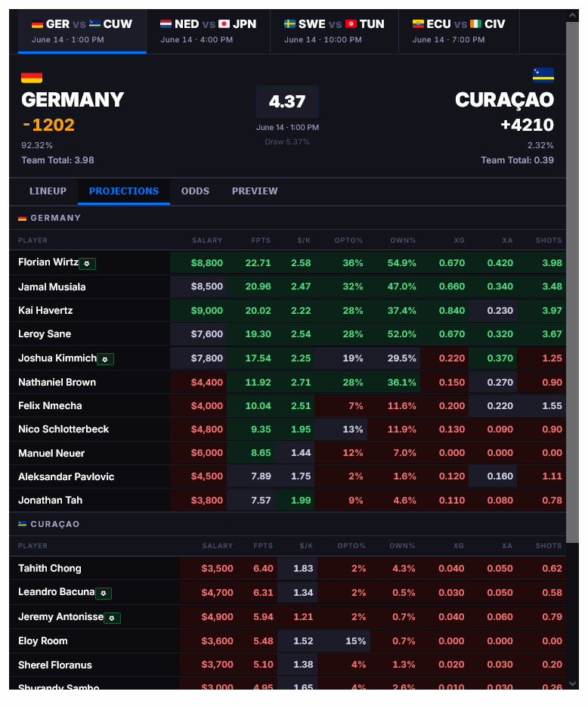Sort Germany table by OWN% column
The height and width of the screenshot is (707, 588).
tap(403, 240)
